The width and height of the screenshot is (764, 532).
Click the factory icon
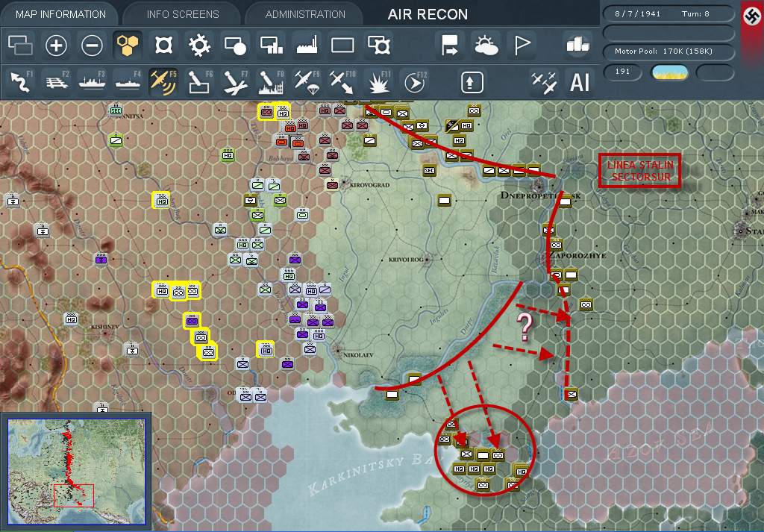[x=307, y=46]
